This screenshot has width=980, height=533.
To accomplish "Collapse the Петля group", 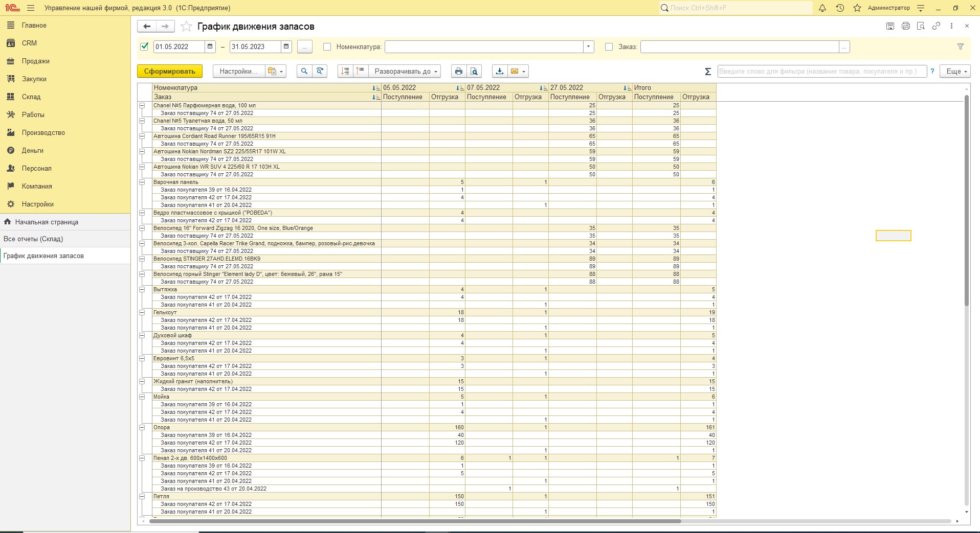I will click(x=142, y=496).
